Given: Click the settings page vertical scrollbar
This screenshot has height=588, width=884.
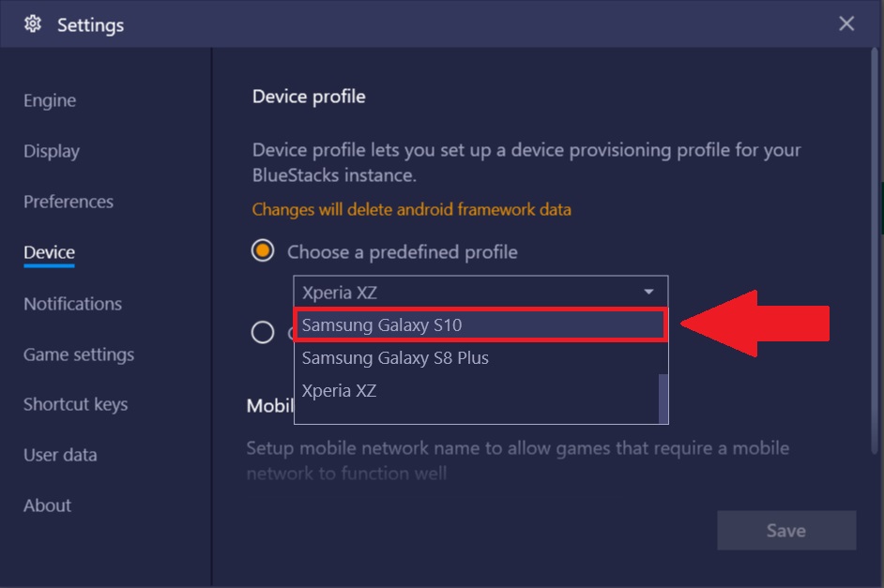Looking at the screenshot, I should click(875, 250).
